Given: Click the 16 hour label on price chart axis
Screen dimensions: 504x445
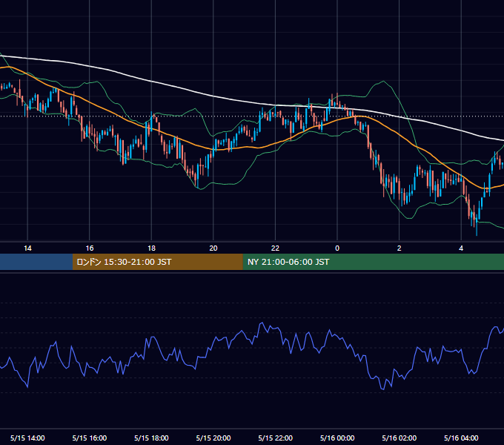Looking at the screenshot, I should 90,248.
